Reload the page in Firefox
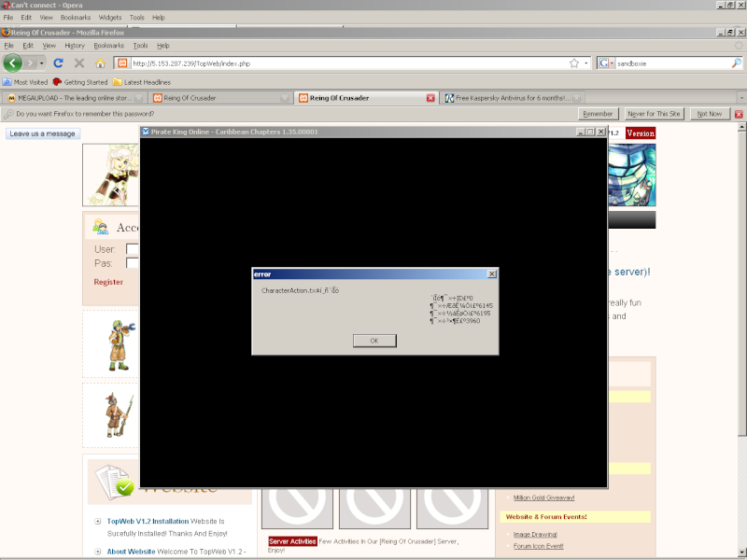 [58, 63]
